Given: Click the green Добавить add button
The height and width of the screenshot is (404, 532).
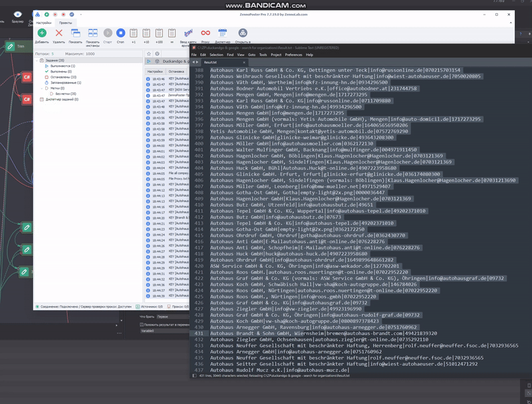Looking at the screenshot, I should point(42,33).
